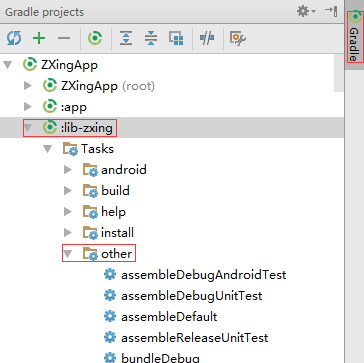364x363 pixels.
Task: Hide the Gradle projects panel
Action: pyautogui.click(x=331, y=11)
